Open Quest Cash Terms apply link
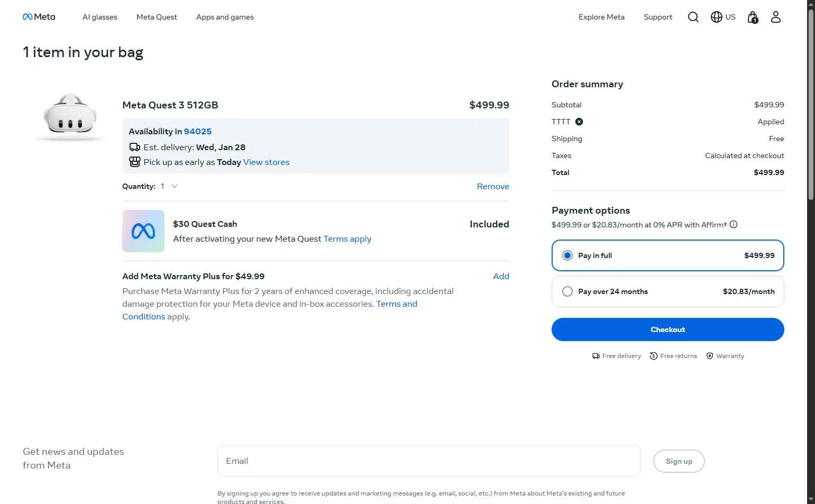The width and height of the screenshot is (815, 504). point(347,239)
